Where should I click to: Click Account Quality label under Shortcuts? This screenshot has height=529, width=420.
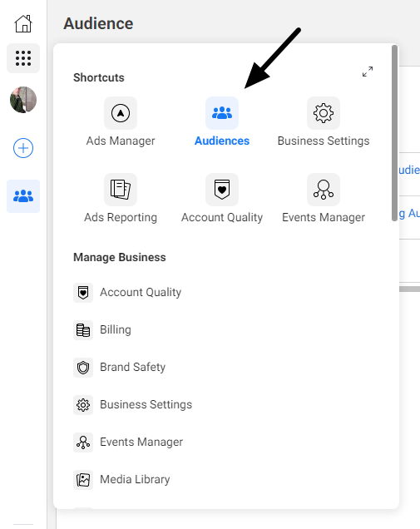pyautogui.click(x=222, y=217)
